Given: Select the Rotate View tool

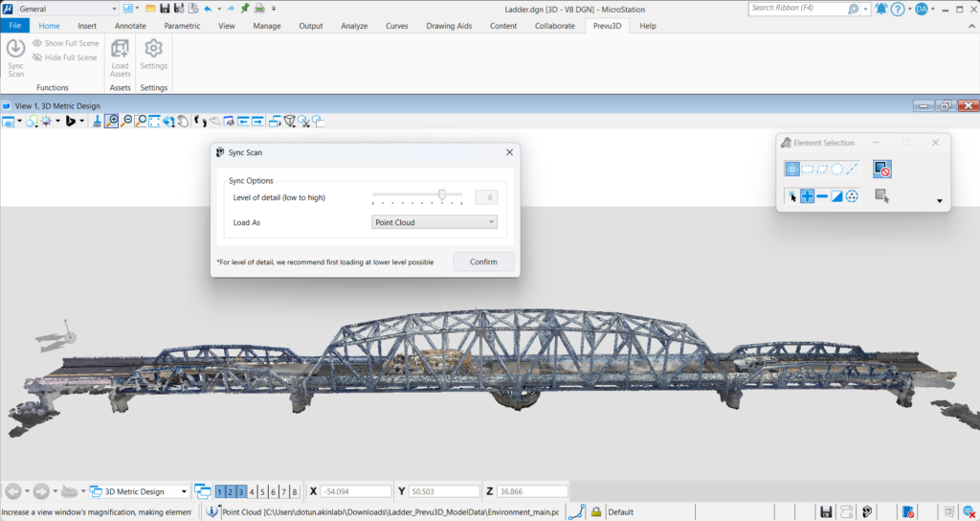Looking at the screenshot, I should point(168,122).
